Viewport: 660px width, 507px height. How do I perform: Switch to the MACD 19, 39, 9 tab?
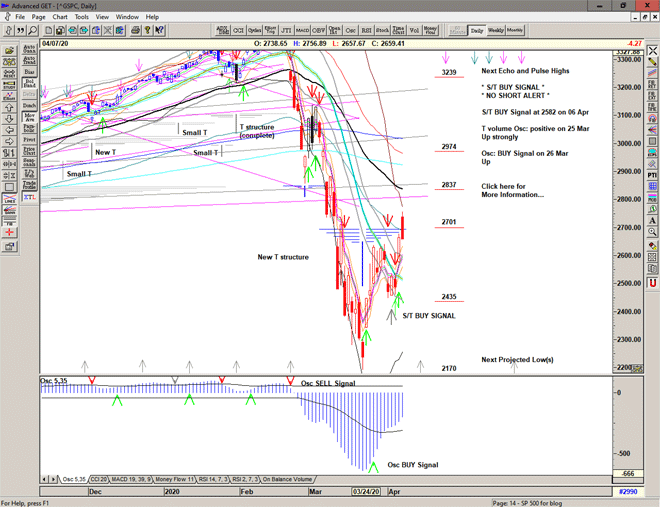[132, 479]
